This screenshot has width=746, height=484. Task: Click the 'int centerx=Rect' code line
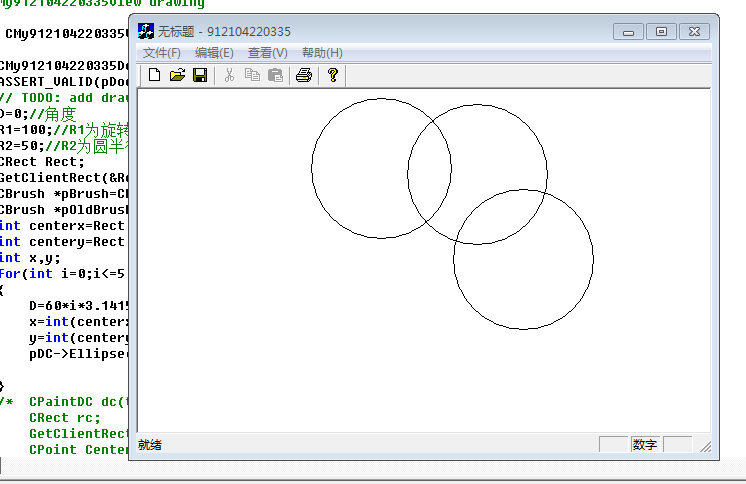coord(62,226)
